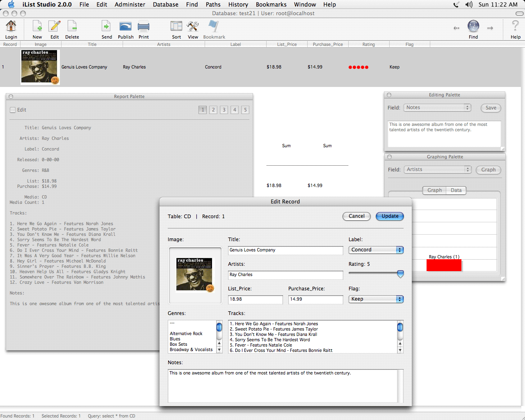
Task: Open the Label dropdown showing Concord
Action: [376, 250]
